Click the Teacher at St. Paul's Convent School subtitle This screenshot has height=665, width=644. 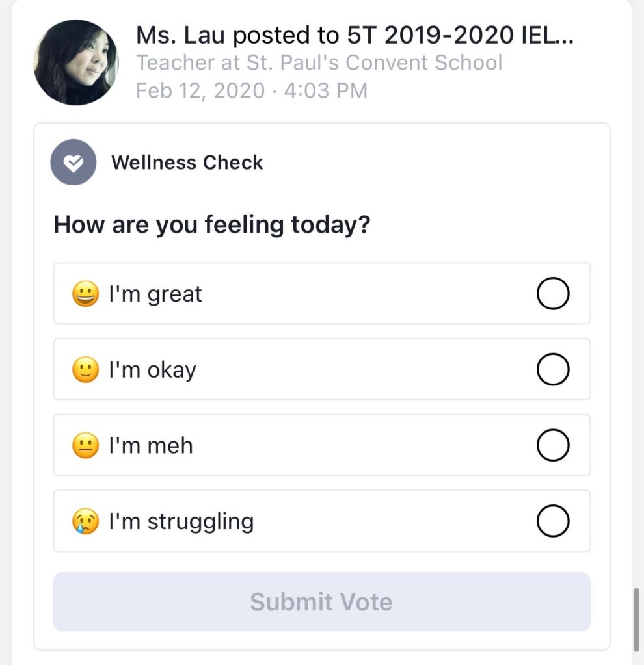[x=319, y=62]
